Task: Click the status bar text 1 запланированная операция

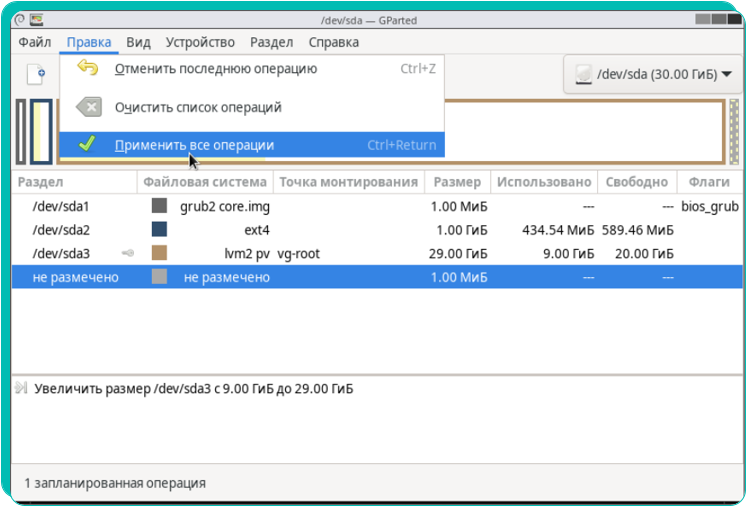Action: pyautogui.click(x=115, y=483)
